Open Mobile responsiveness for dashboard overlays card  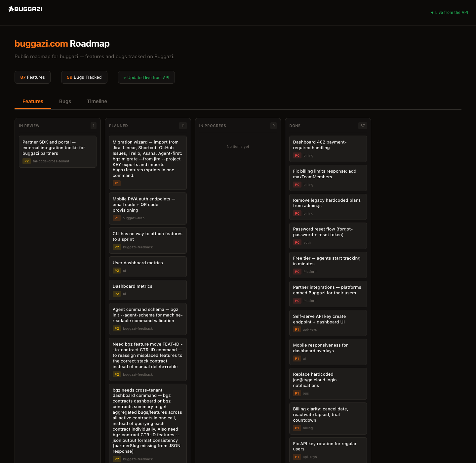click(328, 352)
